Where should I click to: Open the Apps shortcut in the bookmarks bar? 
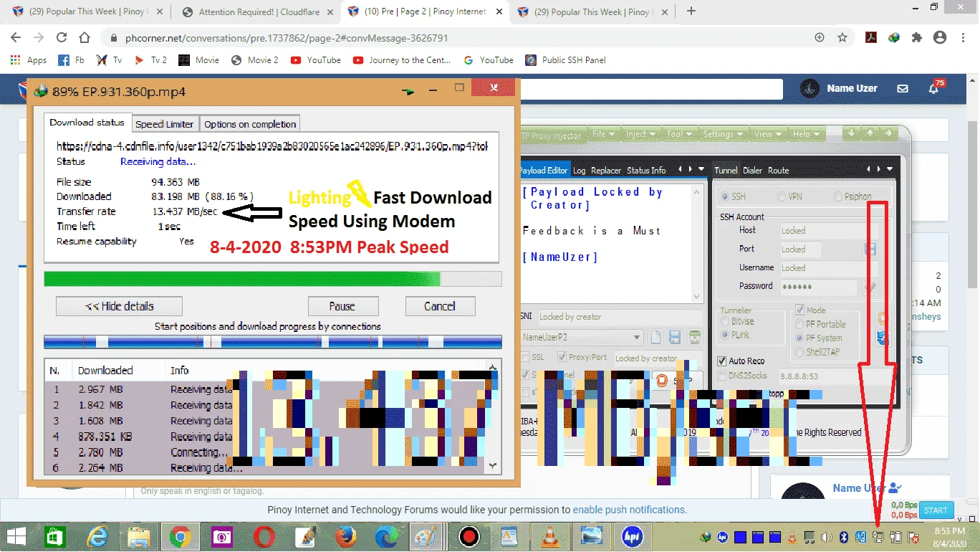point(29,60)
